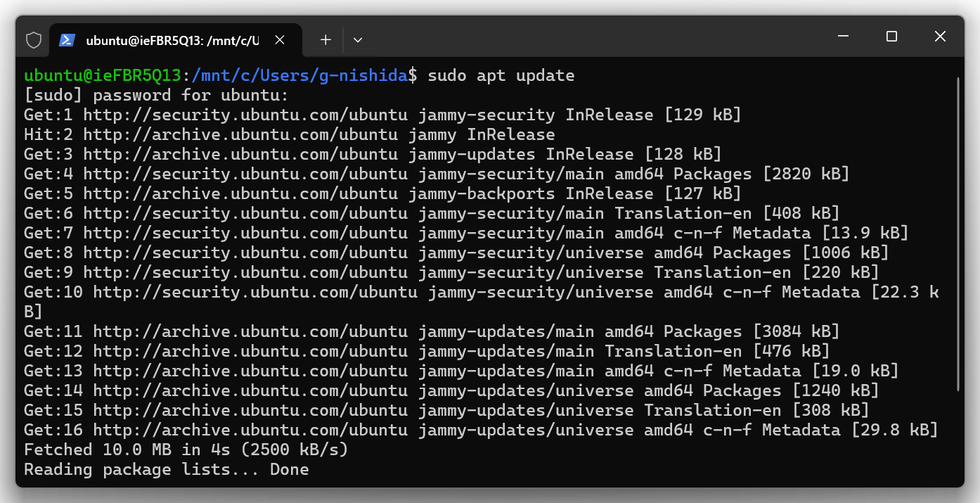This screenshot has width=980, height=503.
Task: Click the 'Fetched 10.0 MB in 4s' line
Action: (x=186, y=450)
